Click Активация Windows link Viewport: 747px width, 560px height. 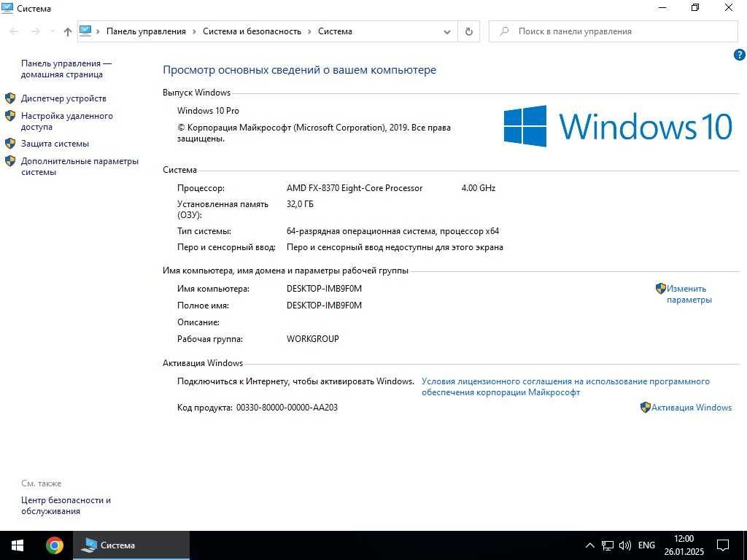[692, 408]
